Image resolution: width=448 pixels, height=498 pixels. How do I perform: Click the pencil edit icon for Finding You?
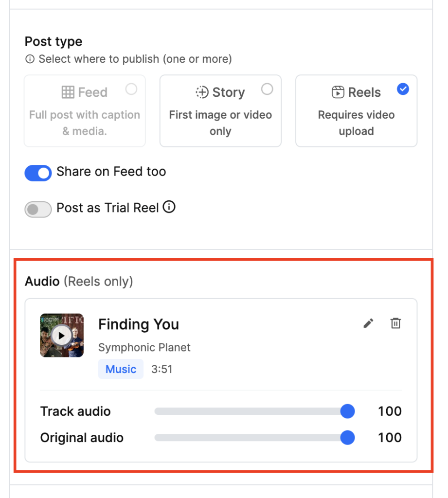click(x=368, y=323)
